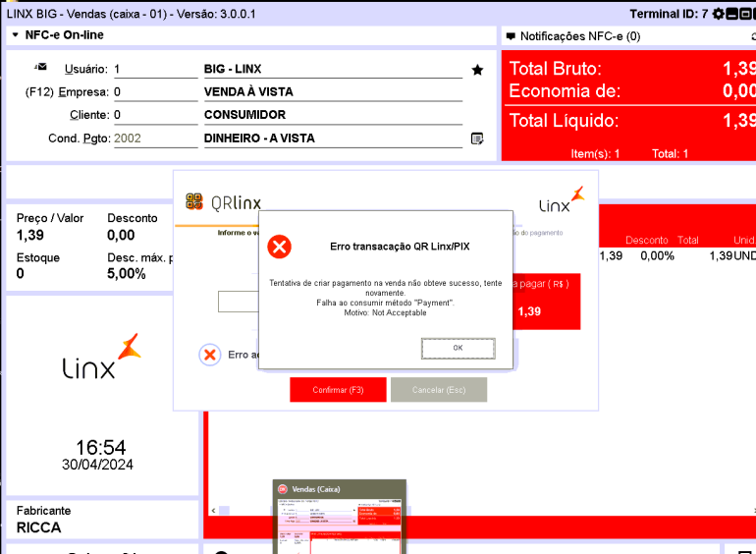Click the 'Desconto' column header
The image size is (756, 554).
tap(647, 240)
